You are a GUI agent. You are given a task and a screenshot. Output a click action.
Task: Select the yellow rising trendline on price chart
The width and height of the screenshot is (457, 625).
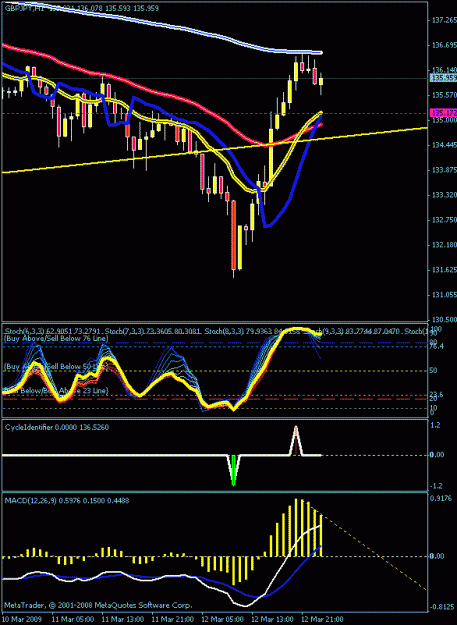tap(214, 150)
